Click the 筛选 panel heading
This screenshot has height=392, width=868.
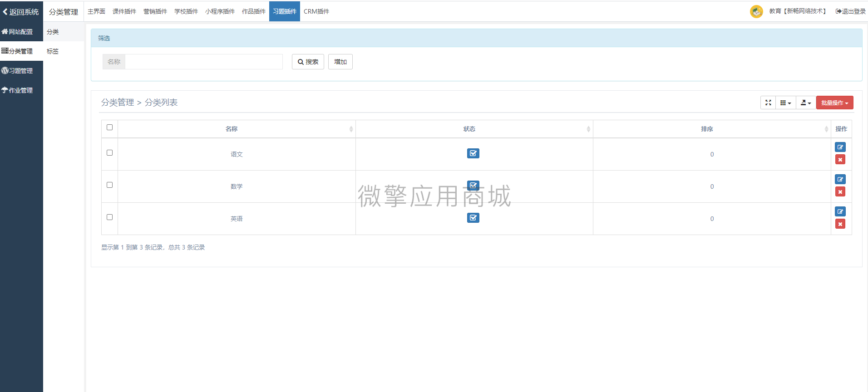pos(104,38)
